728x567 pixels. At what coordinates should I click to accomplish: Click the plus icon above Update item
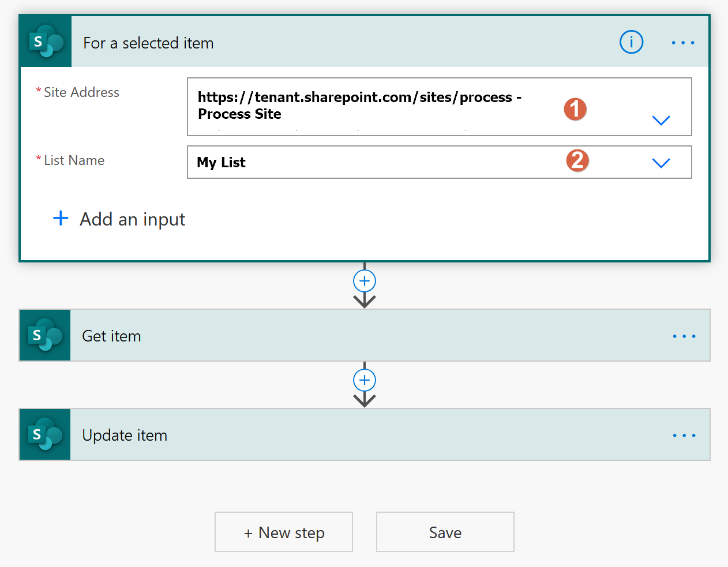(364, 380)
